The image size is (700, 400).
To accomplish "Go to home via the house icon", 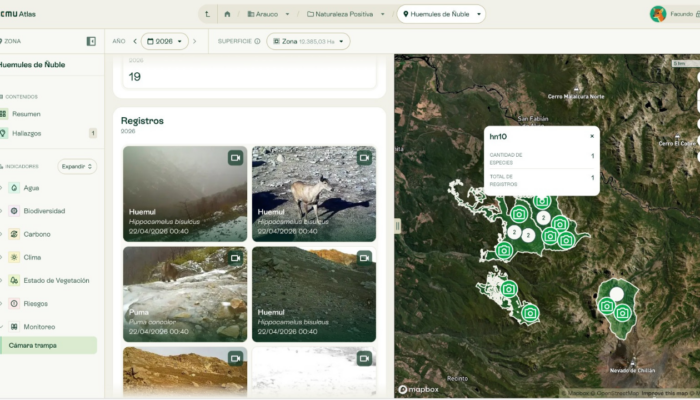I will pyautogui.click(x=227, y=14).
